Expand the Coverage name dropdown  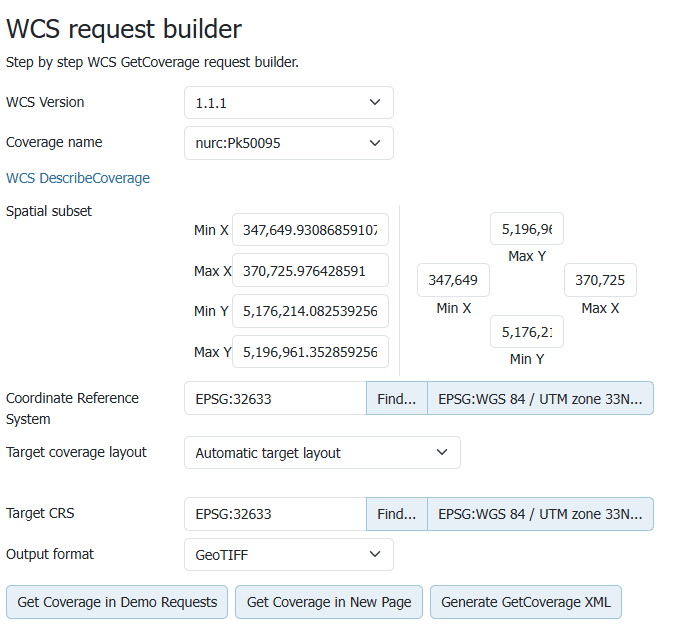click(x=288, y=143)
